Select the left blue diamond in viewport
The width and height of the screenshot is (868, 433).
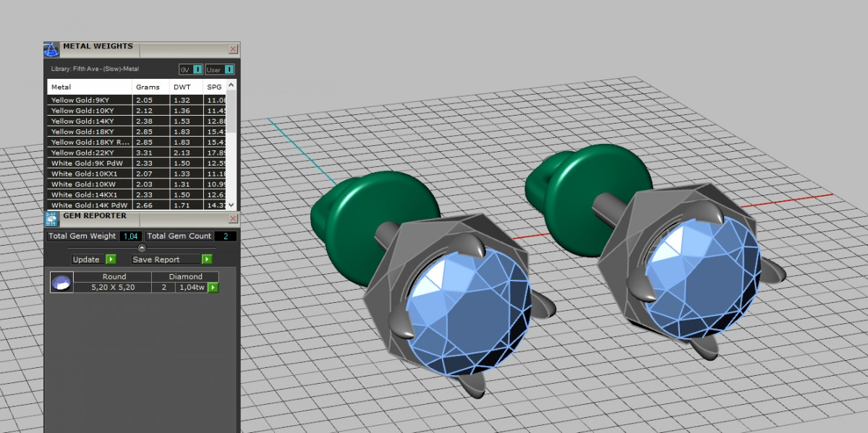[x=470, y=311]
